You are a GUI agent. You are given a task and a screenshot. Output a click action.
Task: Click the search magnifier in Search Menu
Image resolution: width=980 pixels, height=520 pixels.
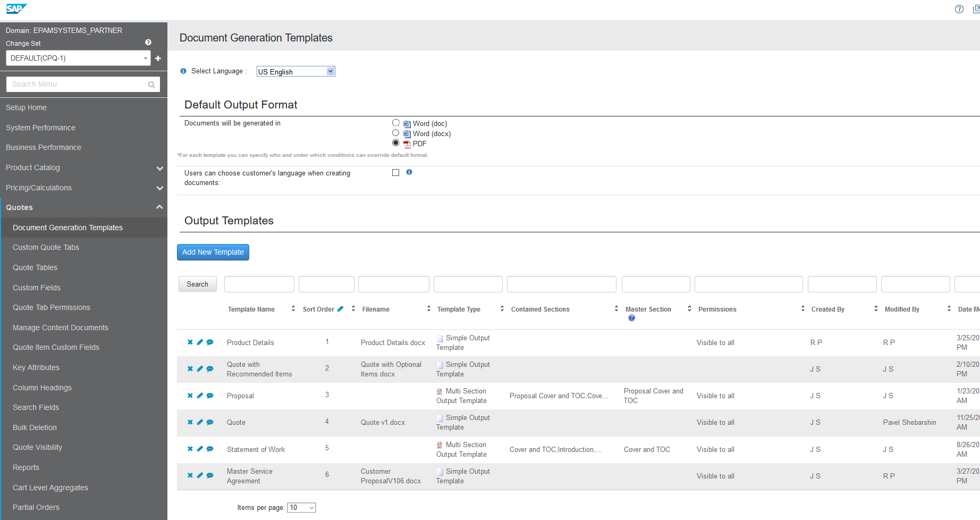tap(151, 85)
